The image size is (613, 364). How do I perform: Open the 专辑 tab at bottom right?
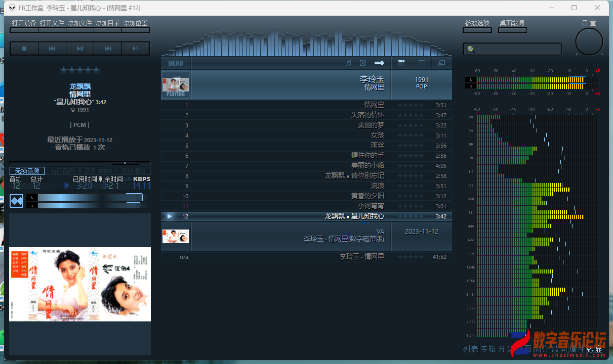pos(488,349)
